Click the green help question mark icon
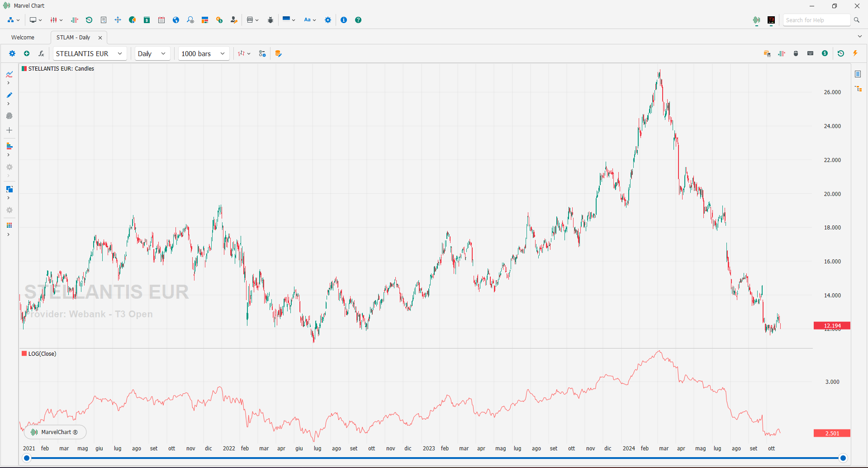 pyautogui.click(x=358, y=20)
